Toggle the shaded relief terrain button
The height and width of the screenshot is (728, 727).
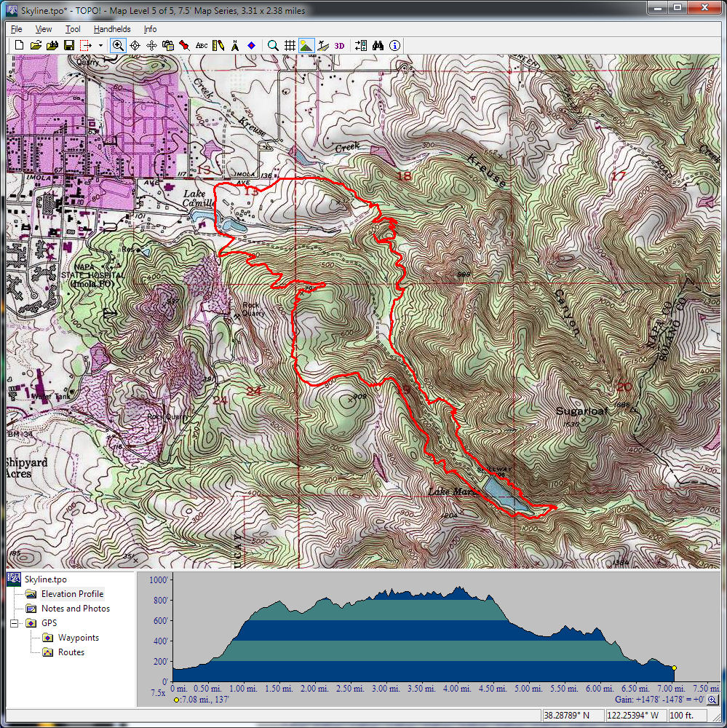pyautogui.click(x=306, y=45)
